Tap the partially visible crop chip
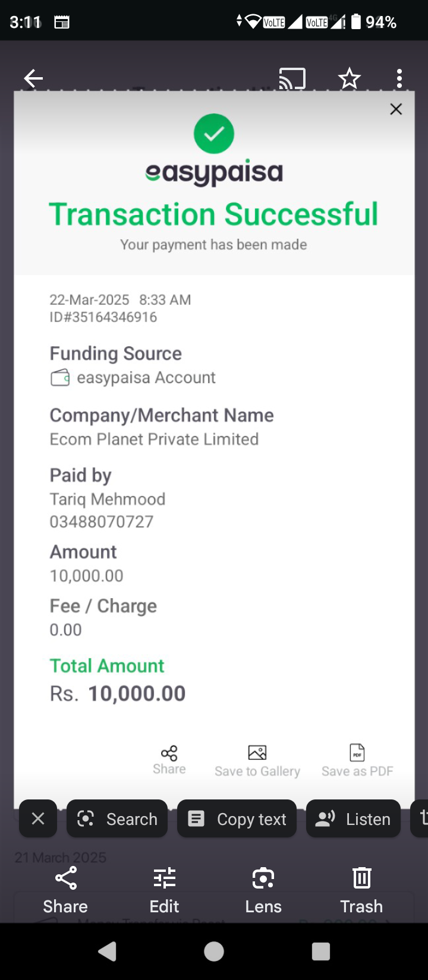Viewport: 428px width, 980px height. 420,818
